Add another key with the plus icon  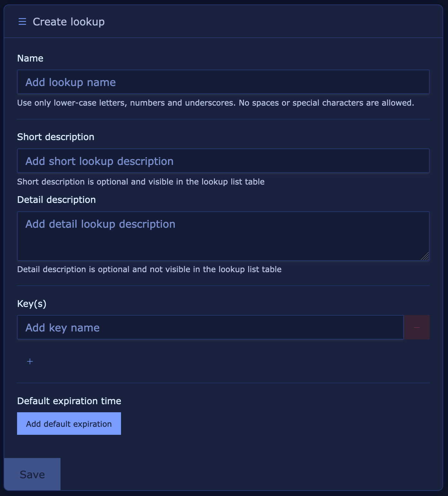pyautogui.click(x=30, y=361)
